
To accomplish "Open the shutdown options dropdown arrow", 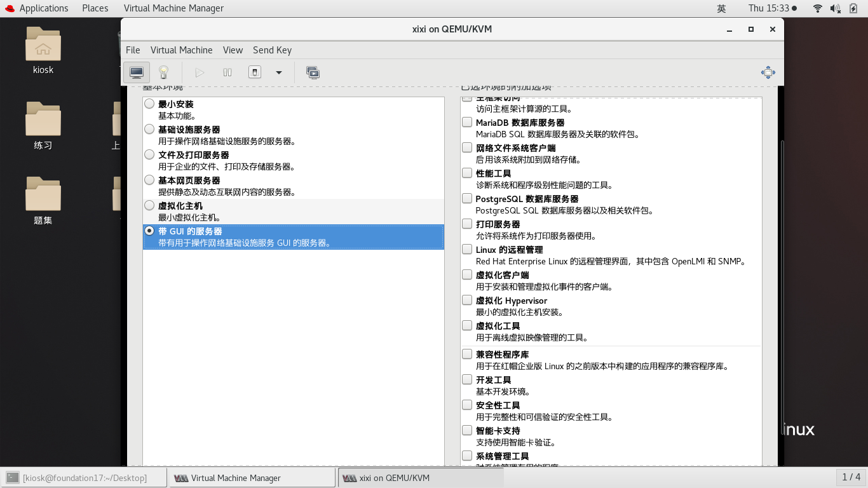I will click(278, 72).
